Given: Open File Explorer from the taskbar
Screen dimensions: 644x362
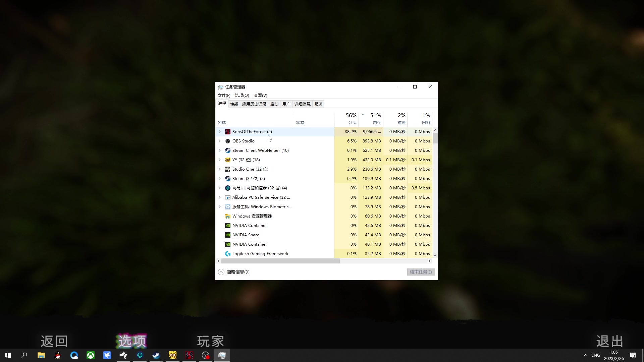Looking at the screenshot, I should (41, 355).
